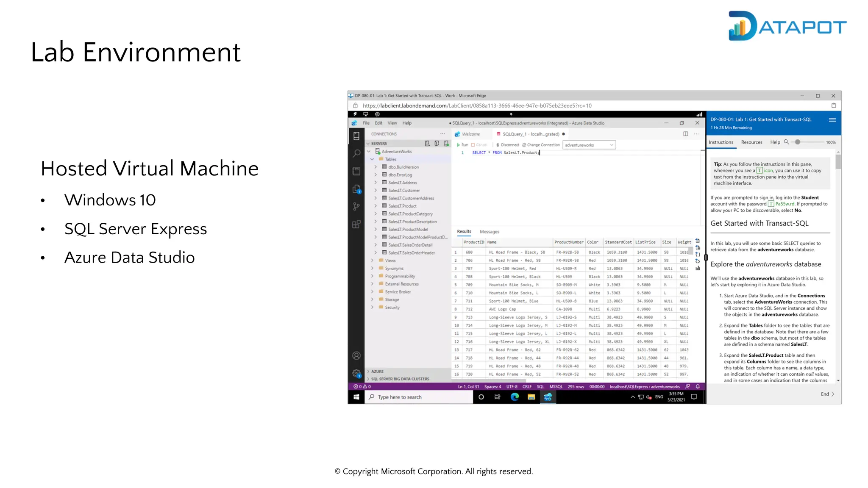Open the Accounts icon in the activity bar
Viewport: 868px width, 488px height.
point(356,356)
